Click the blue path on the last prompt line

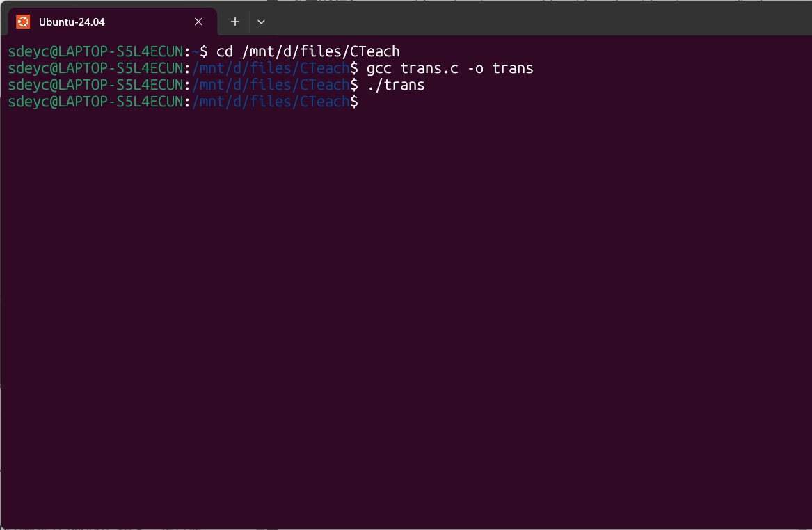[271, 102]
